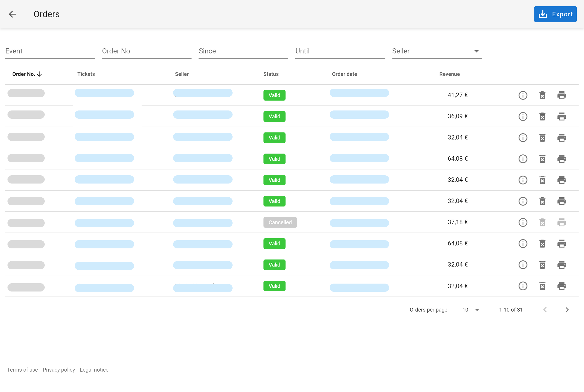Open info details for the 41,27 € order
Image resolution: width=584 pixels, height=392 pixels.
pos(523,95)
